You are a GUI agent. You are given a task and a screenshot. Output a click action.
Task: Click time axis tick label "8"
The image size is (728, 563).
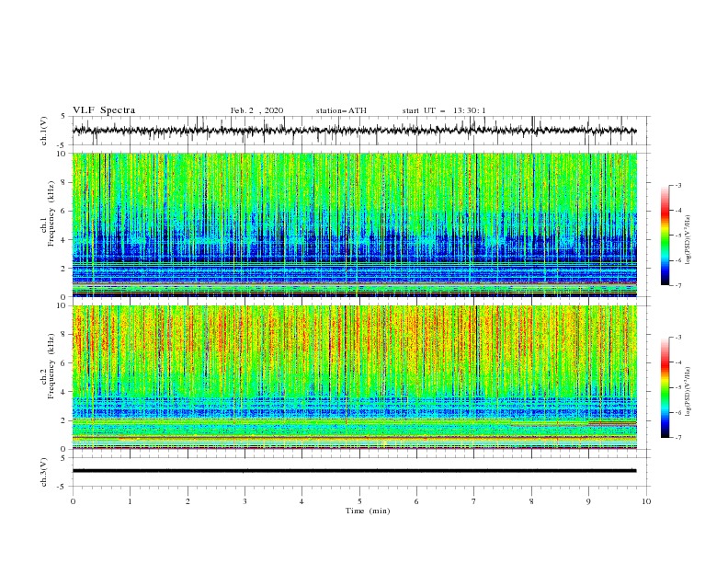[531, 501]
